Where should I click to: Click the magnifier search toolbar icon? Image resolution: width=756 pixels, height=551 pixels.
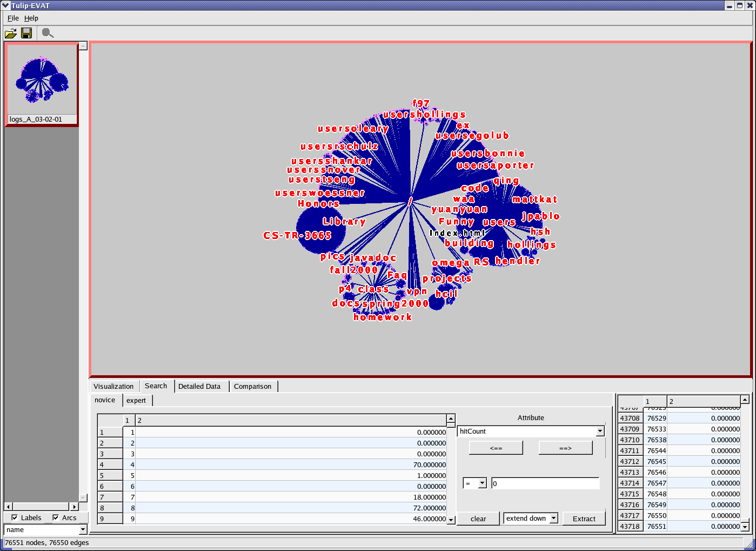point(48,34)
